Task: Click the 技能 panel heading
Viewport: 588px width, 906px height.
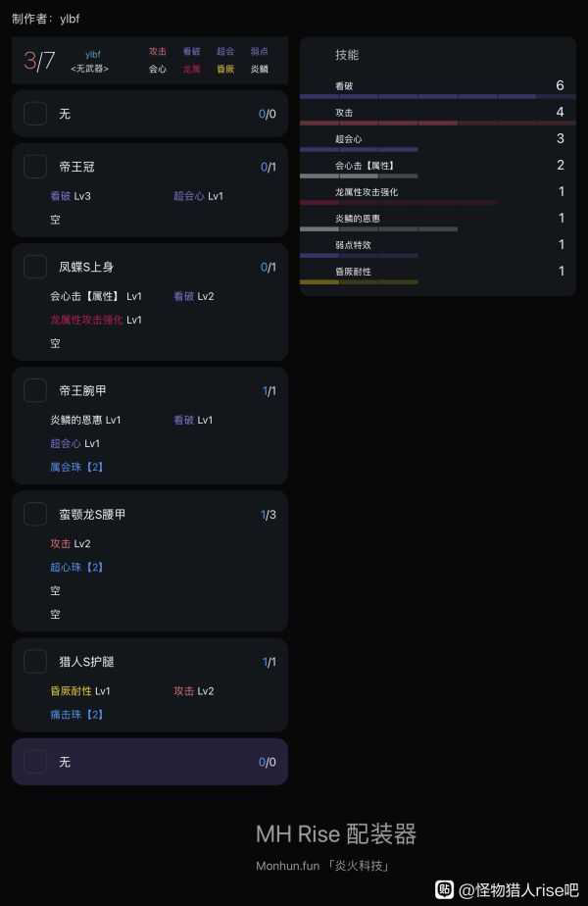Action: click(347, 55)
